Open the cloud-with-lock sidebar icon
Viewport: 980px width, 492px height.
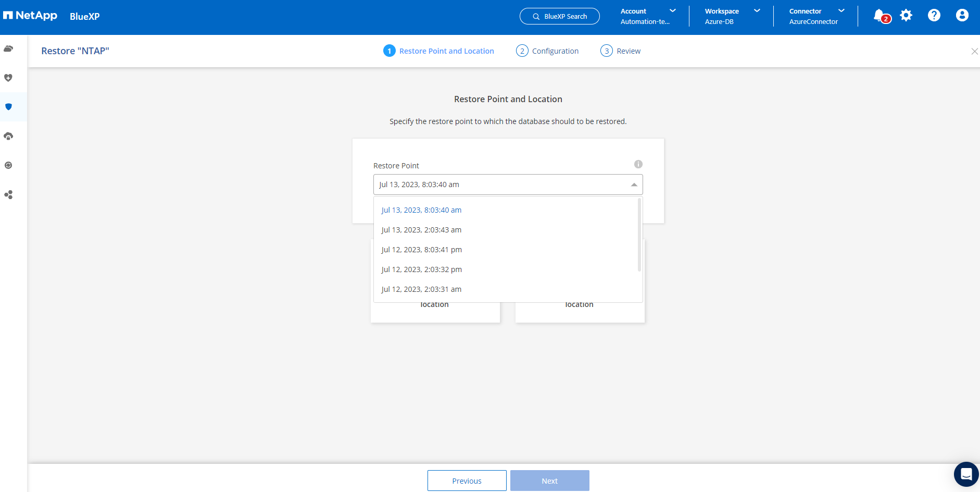pyautogui.click(x=8, y=137)
